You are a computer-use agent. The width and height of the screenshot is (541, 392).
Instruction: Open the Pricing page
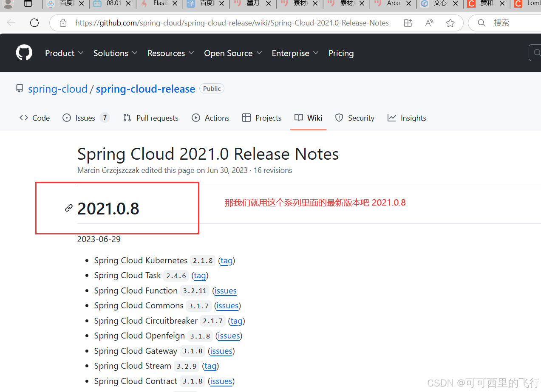point(341,53)
